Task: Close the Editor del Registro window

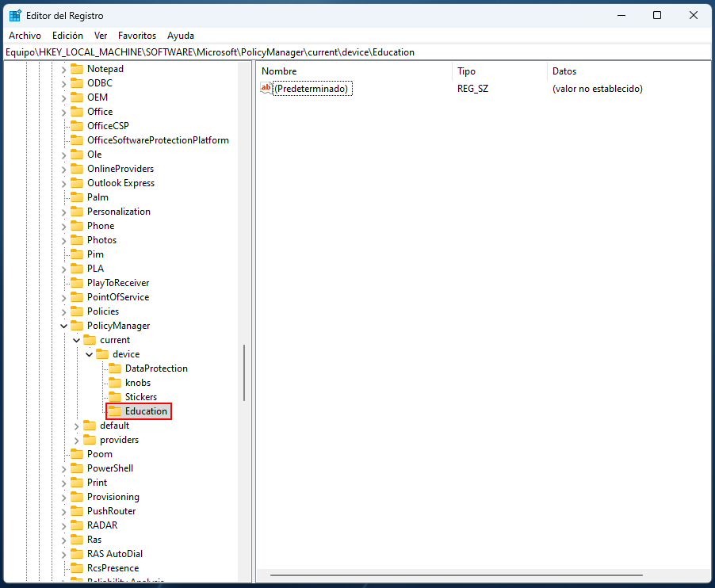Action: click(694, 16)
